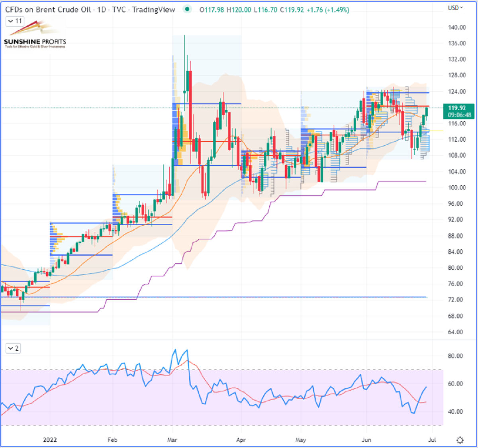Click the high value H120.00 in header
Image resolution: width=478 pixels, height=448 pixels.
(239, 10)
